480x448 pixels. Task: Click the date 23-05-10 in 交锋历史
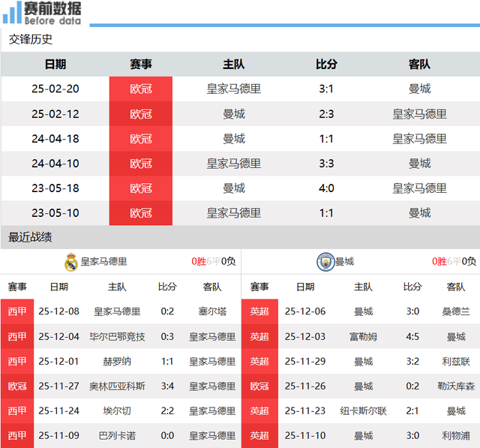(55, 213)
